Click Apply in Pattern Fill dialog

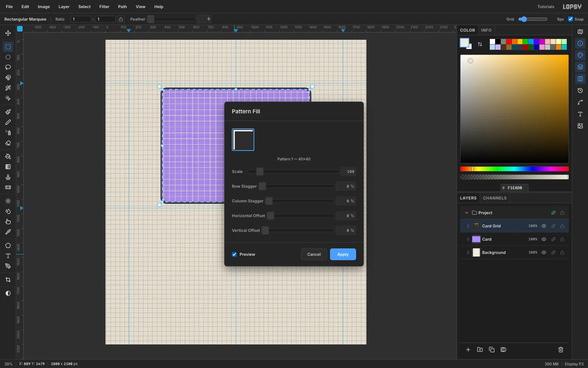pyautogui.click(x=343, y=254)
